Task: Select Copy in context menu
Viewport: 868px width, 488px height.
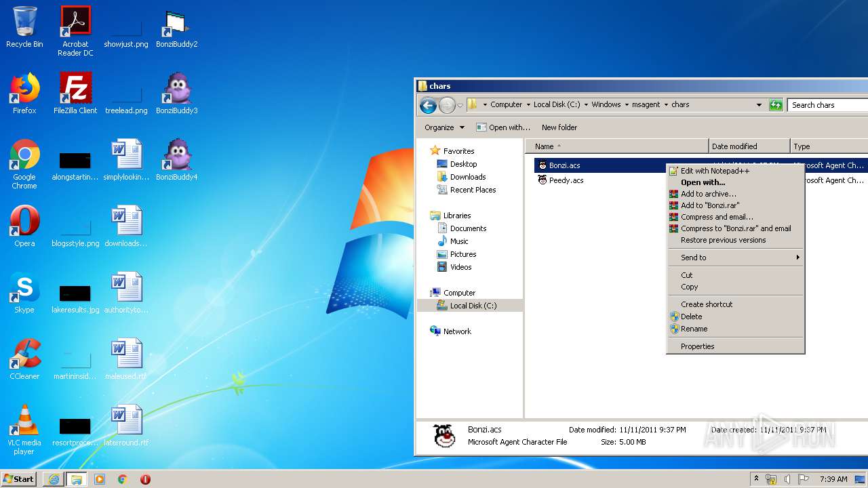Action: 736,287
